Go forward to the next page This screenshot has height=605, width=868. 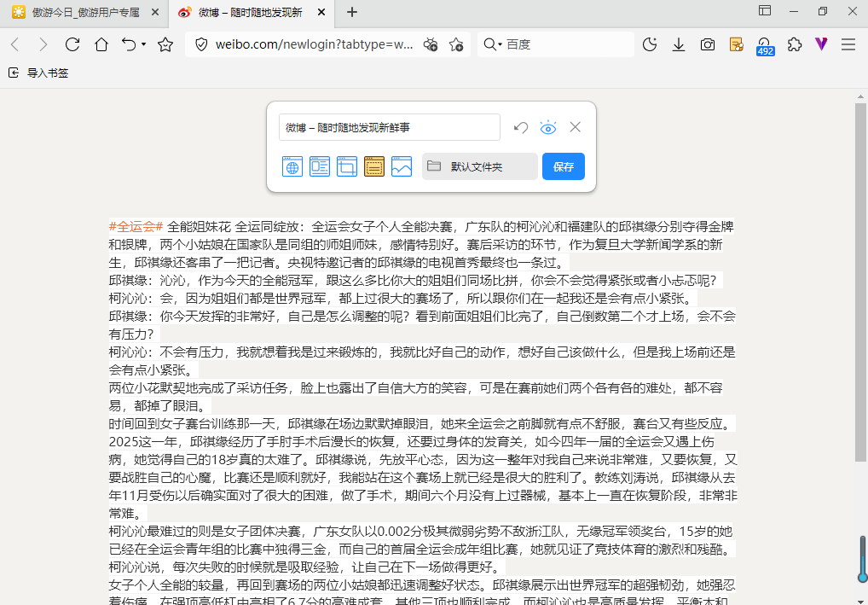pos(43,45)
